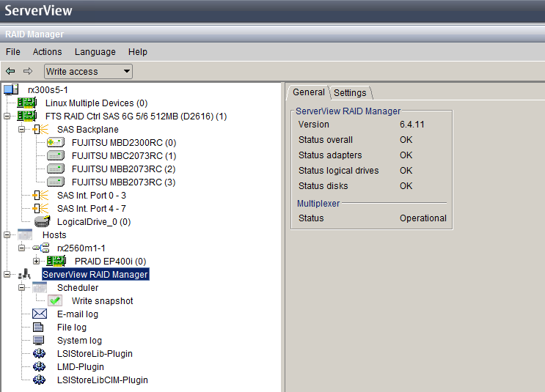This screenshot has width=545, height=392.
Task: Click the Linux Multiple Devices controller icon
Action: coord(27,103)
